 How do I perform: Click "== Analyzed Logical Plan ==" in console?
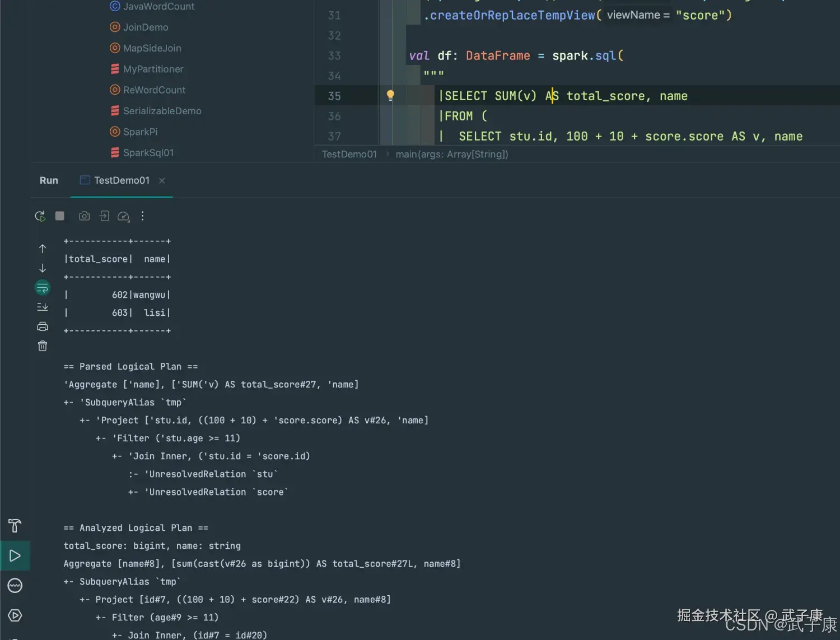coord(136,528)
